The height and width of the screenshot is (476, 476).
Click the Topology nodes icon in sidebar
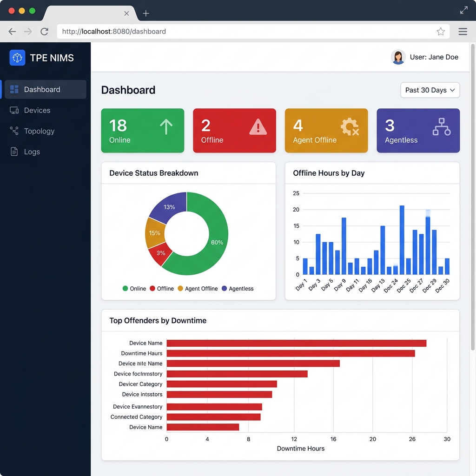click(14, 131)
